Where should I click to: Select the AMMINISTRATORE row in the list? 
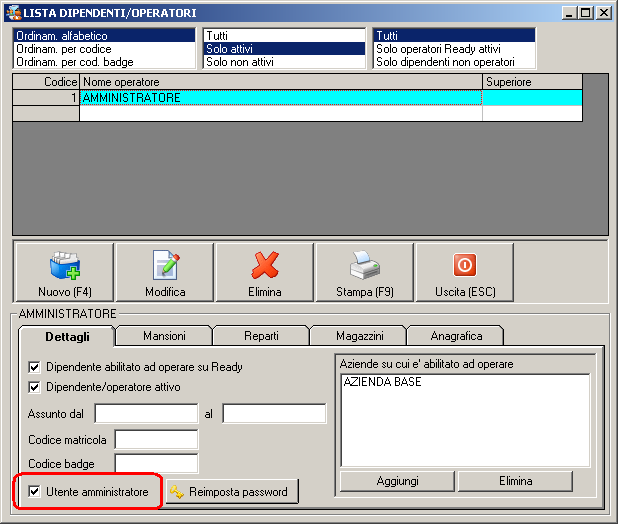281,98
